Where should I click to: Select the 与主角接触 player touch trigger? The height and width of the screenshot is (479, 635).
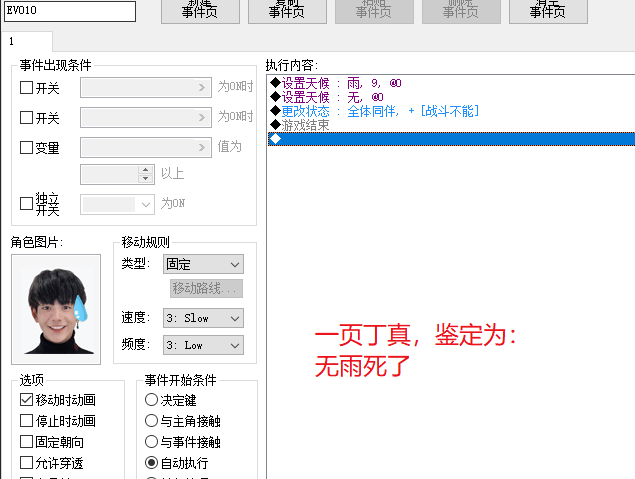pyautogui.click(x=151, y=420)
